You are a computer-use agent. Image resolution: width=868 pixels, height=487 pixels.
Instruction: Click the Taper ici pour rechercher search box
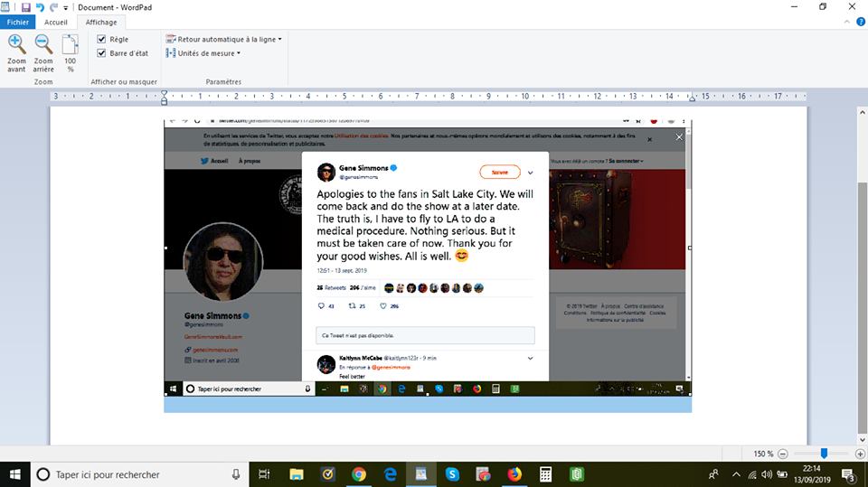(139, 474)
